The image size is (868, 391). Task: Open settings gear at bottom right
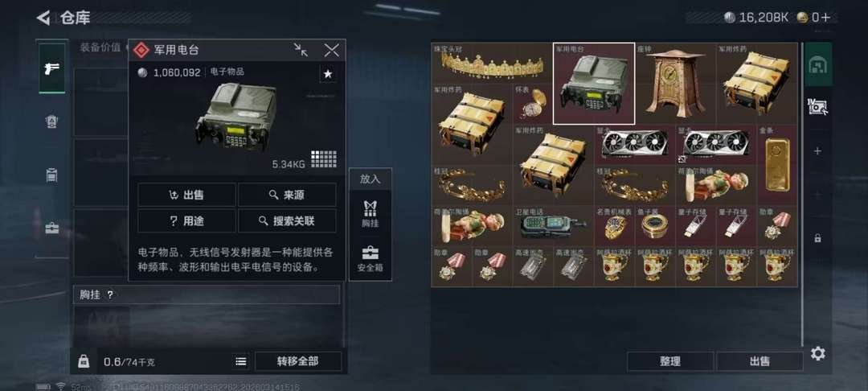818,353
